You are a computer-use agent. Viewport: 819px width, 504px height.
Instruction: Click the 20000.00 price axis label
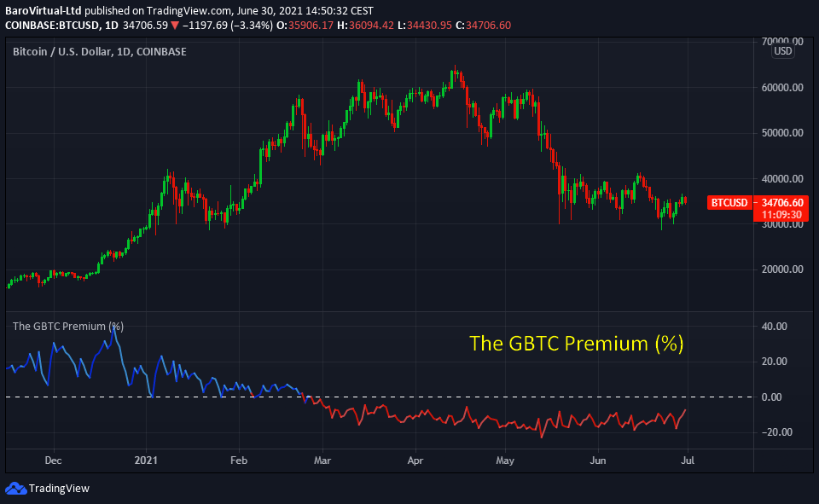pyautogui.click(x=782, y=269)
